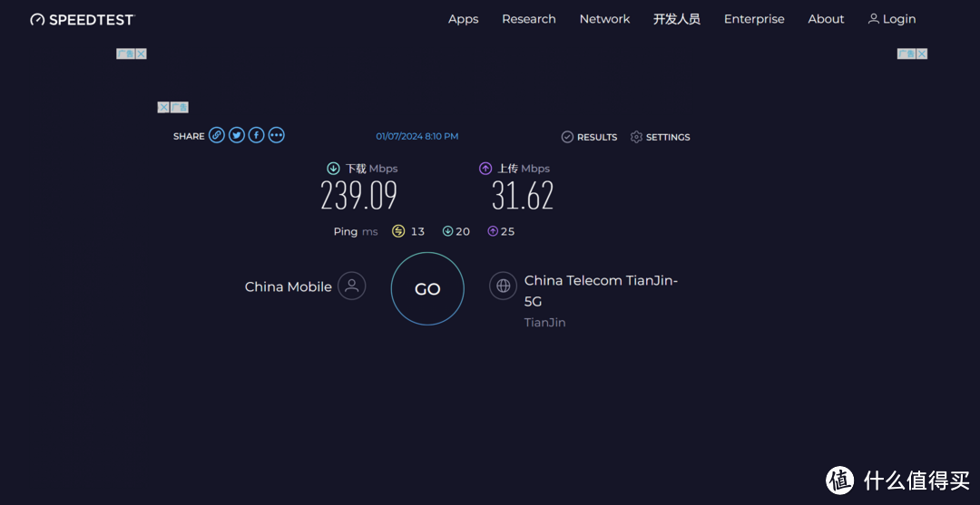Open the RESULTS page
Screen dimensions: 980x505
pyautogui.click(x=590, y=137)
